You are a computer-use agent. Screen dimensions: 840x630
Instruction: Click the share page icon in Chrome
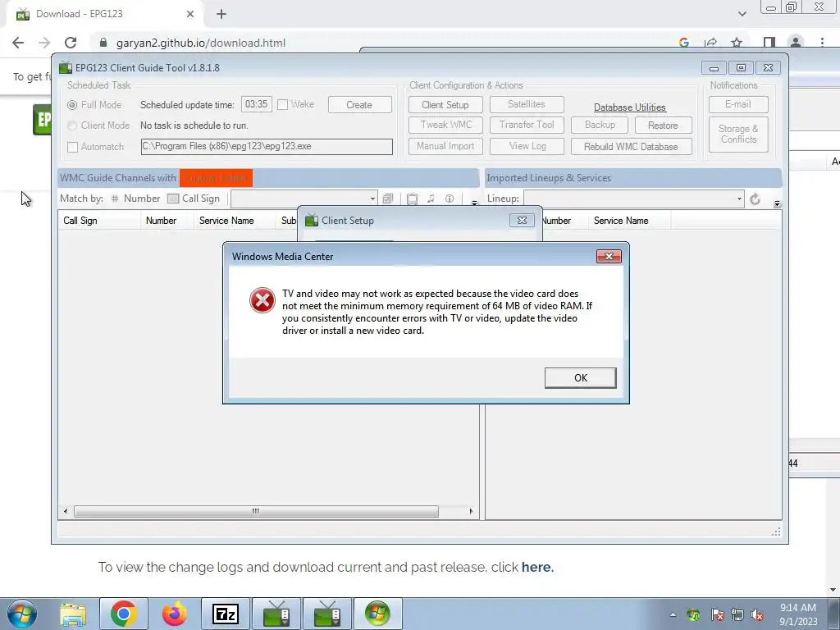[x=711, y=43]
